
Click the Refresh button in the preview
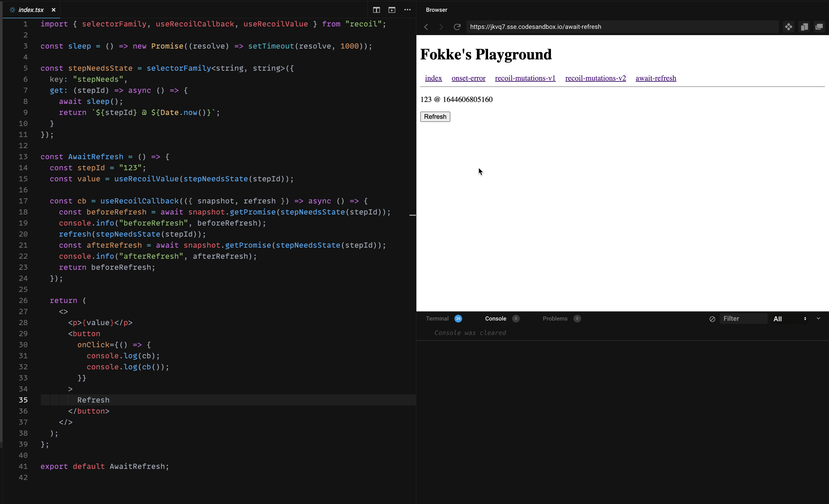[435, 116]
